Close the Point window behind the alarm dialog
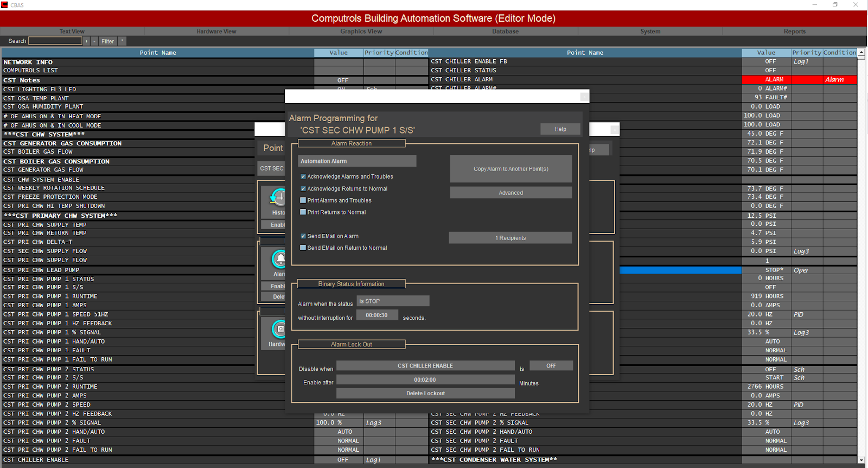 [x=615, y=130]
